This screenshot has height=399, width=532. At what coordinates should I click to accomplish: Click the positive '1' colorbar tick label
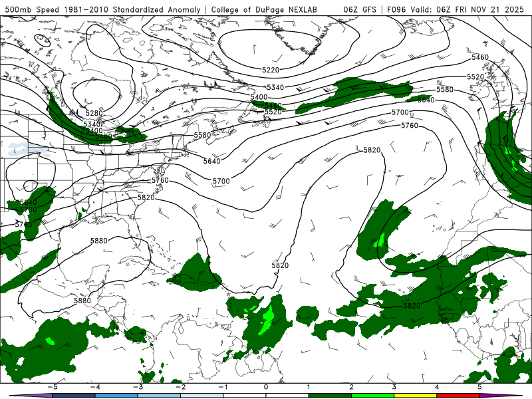click(309, 387)
